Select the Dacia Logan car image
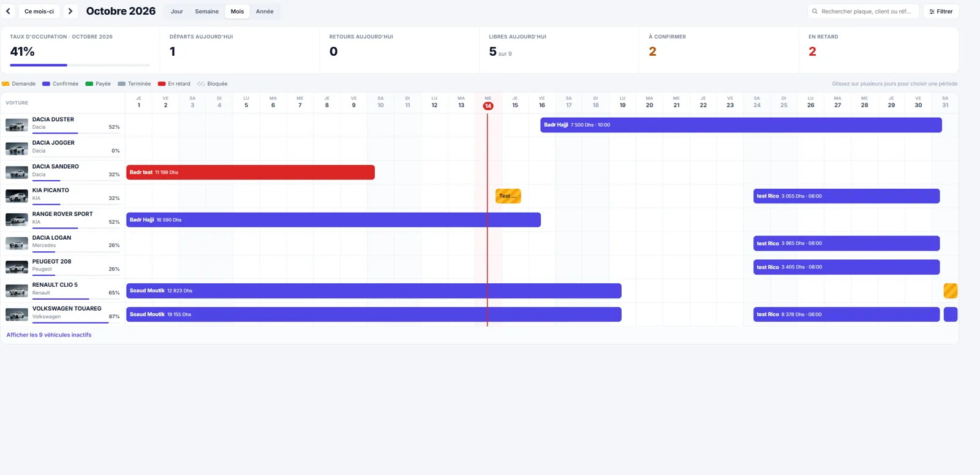Image resolution: width=980 pixels, height=475 pixels. tap(17, 243)
